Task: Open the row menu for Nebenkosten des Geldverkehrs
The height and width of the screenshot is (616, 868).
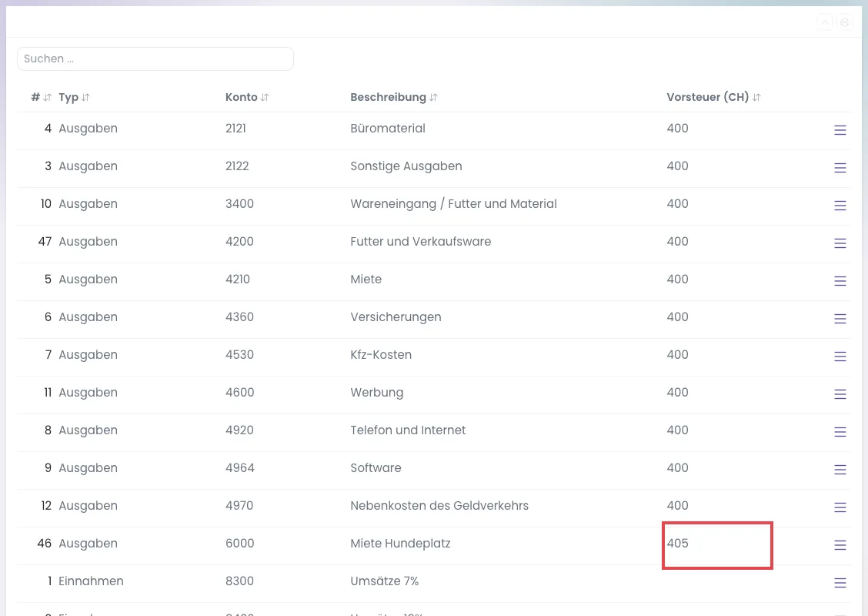Action: (x=840, y=507)
